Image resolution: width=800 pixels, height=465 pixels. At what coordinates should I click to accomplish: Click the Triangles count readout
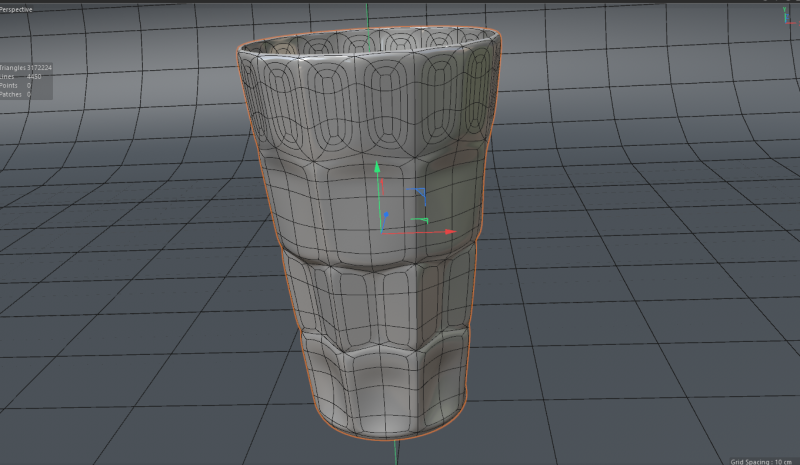click(26, 68)
